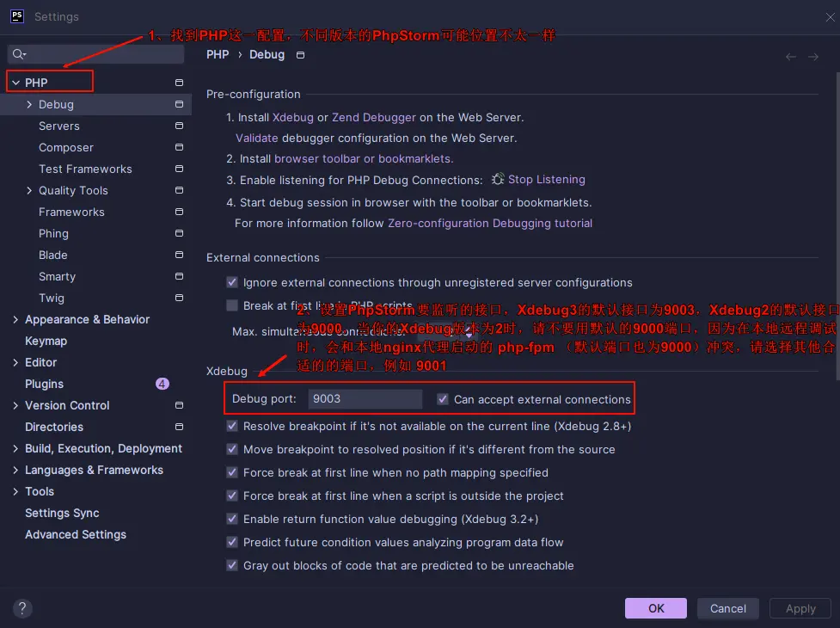This screenshot has height=628, width=840.
Task: Click the project-level icon next to the Blade row
Action: click(179, 255)
